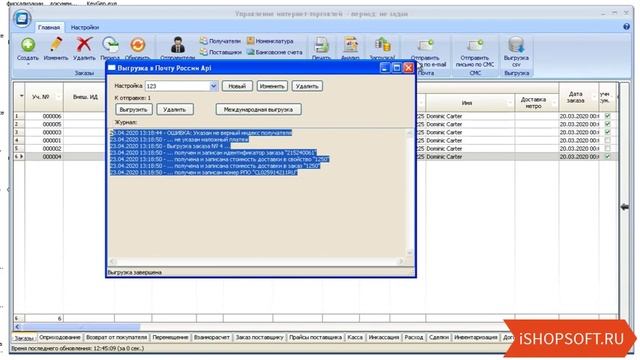
Task: Click Удалить button next to Выгрузить
Action: pos(175,109)
